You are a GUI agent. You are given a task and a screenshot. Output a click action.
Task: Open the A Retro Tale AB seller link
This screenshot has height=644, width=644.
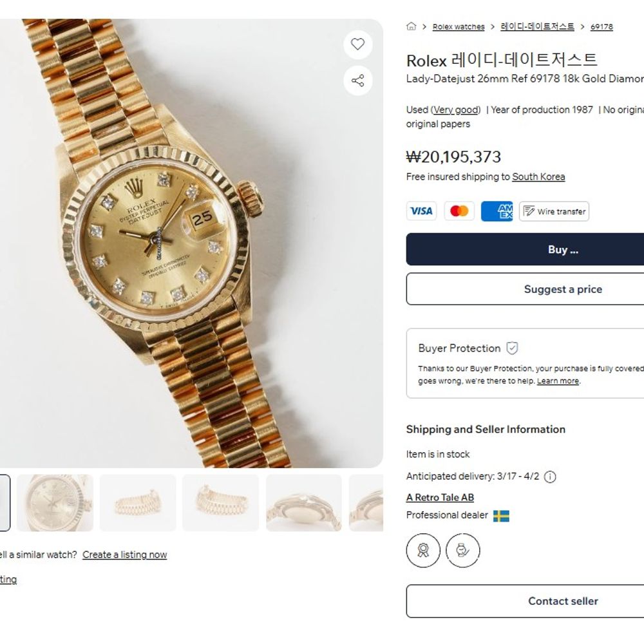point(440,497)
